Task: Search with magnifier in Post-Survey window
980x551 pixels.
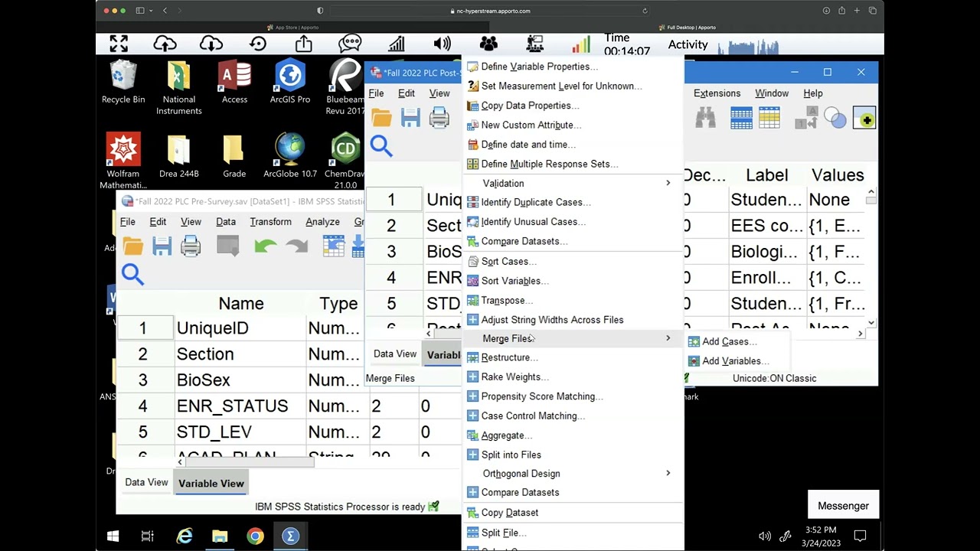Action: (381, 145)
